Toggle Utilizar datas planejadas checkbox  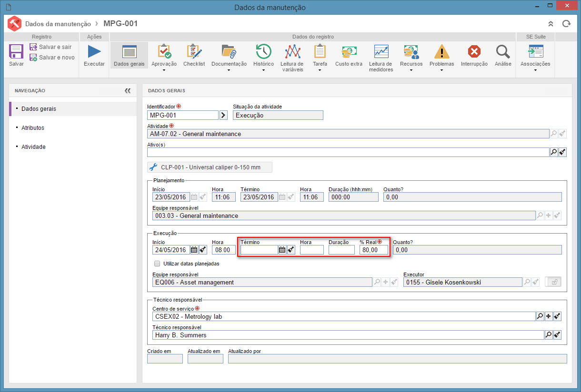click(157, 263)
